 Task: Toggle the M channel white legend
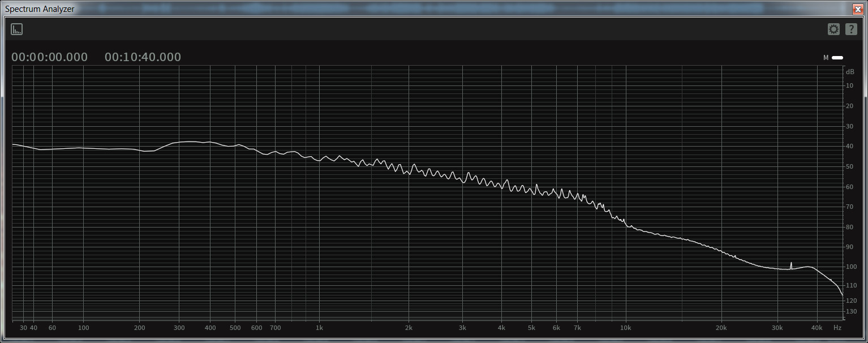tap(837, 58)
